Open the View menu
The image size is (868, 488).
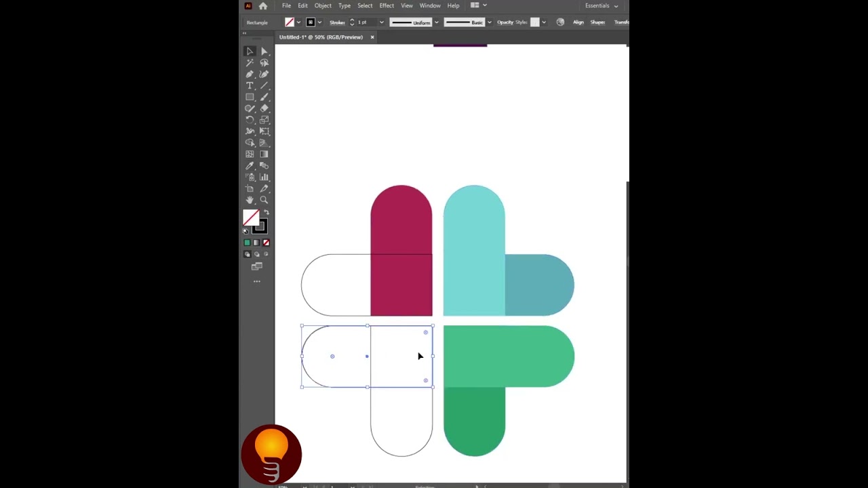tap(407, 5)
